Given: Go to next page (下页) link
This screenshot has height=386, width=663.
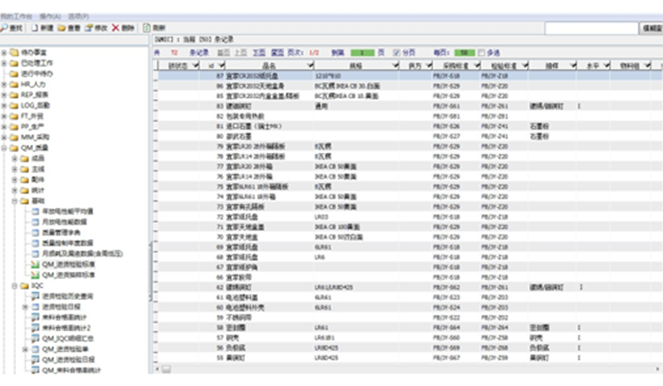Looking at the screenshot, I should (x=259, y=53).
